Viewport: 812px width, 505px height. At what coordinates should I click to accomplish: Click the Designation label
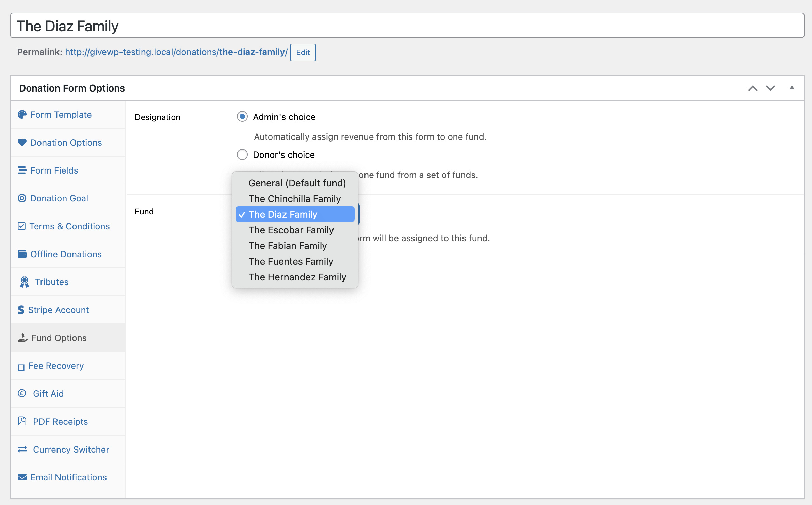[x=158, y=117]
